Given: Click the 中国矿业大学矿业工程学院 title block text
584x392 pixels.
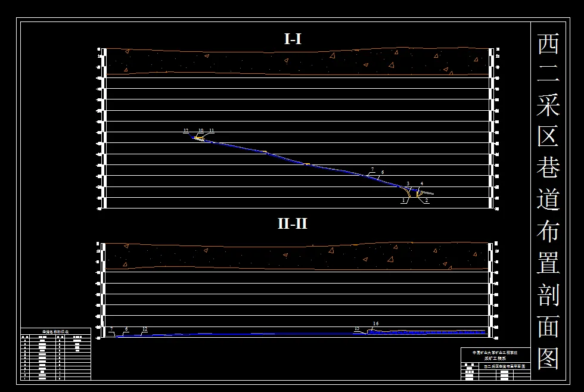Looking at the screenshot, I should 495,353.
